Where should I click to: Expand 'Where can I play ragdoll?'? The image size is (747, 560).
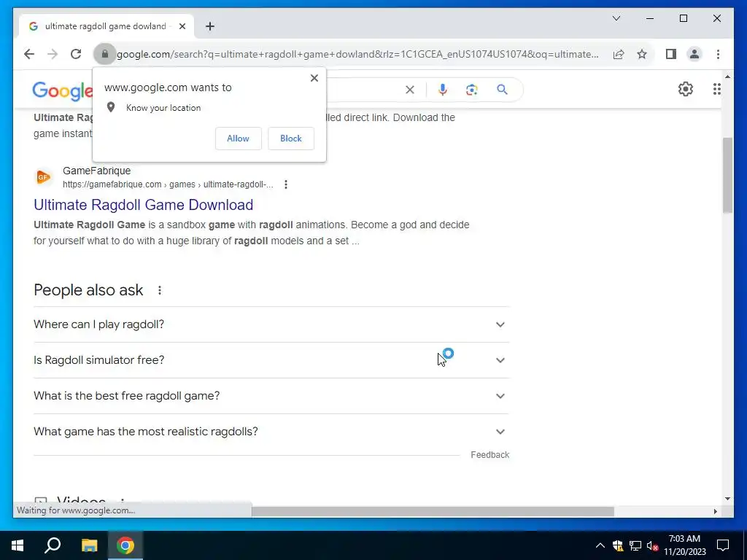271,324
